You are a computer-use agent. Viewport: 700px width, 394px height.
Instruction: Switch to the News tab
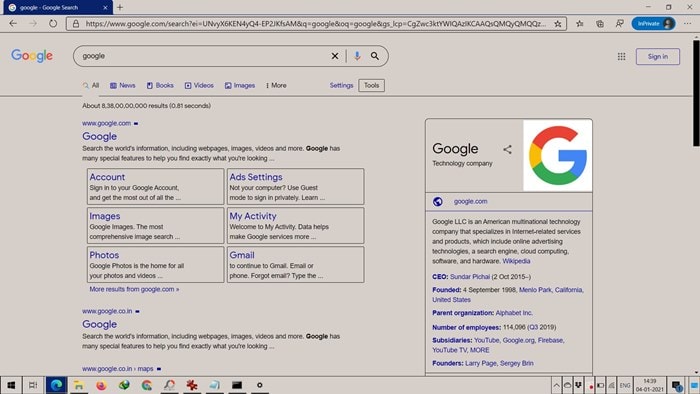point(123,85)
